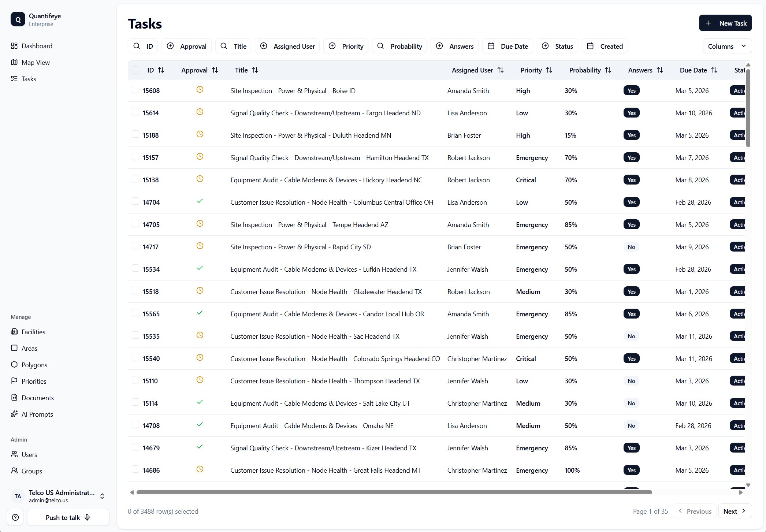Screen dimensions: 766x532
Task: Select the checkbox for task 15518
Action: coord(135,291)
